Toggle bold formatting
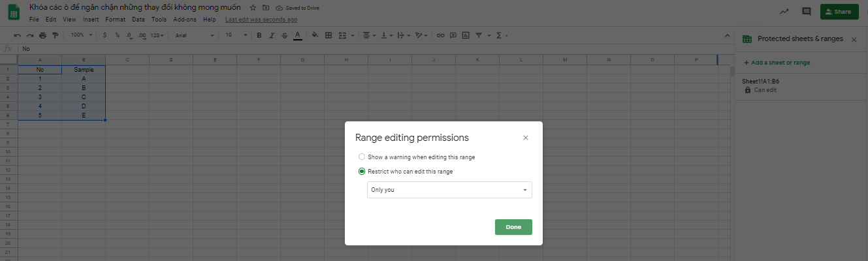The width and height of the screenshot is (868, 261). click(259, 35)
